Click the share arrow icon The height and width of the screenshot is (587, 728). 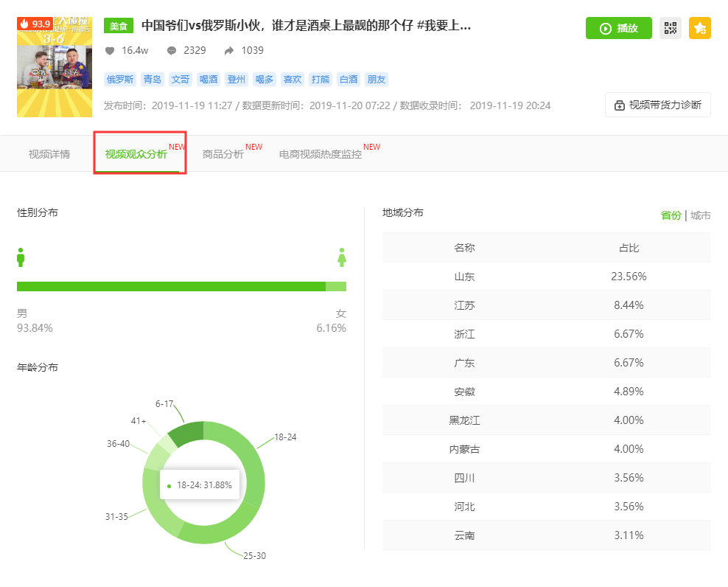[229, 51]
